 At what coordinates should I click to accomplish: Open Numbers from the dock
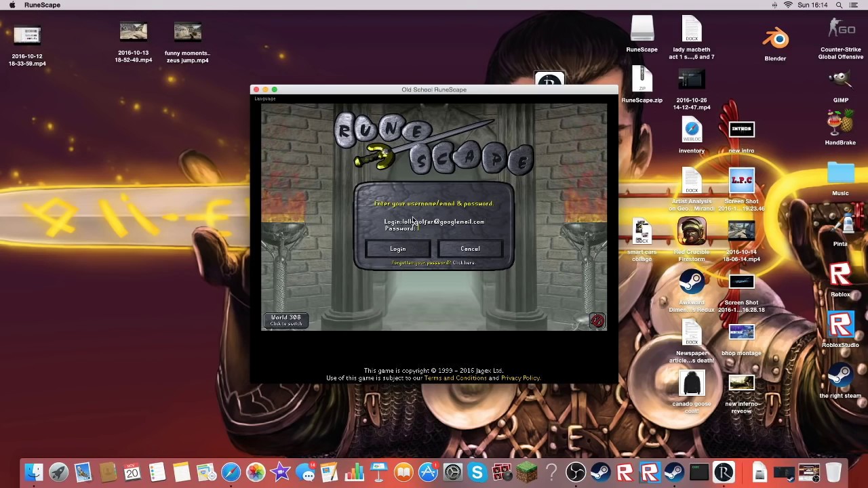(x=354, y=472)
